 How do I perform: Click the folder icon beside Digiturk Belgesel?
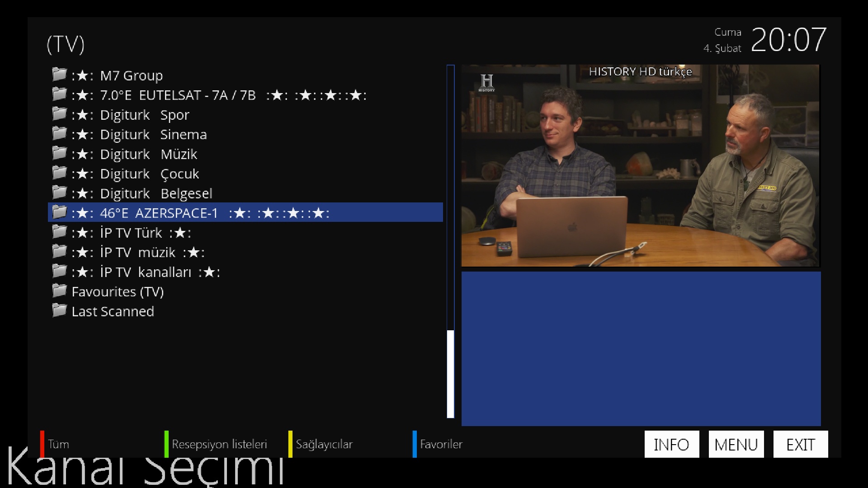59,192
